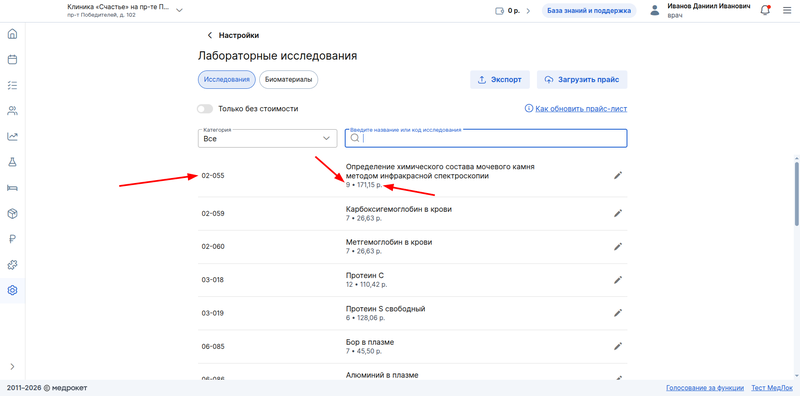800x396 pixels.
Task: Open Тест МедЛок link
Action: coord(772,388)
